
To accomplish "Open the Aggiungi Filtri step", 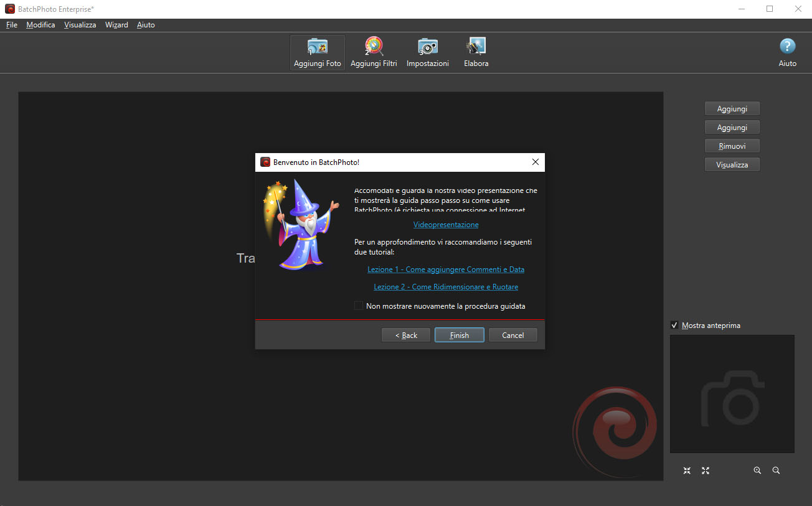I will (x=374, y=52).
